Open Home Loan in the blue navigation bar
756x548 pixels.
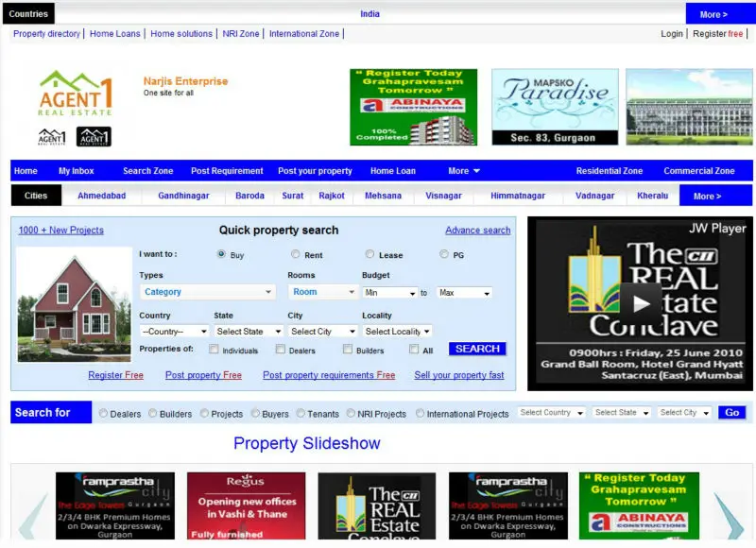tap(393, 171)
